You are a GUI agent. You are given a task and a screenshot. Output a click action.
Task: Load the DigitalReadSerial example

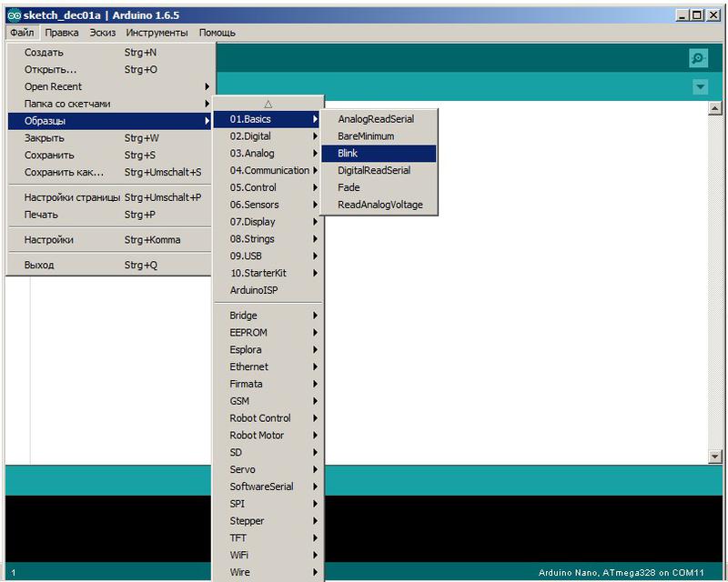tap(379, 171)
